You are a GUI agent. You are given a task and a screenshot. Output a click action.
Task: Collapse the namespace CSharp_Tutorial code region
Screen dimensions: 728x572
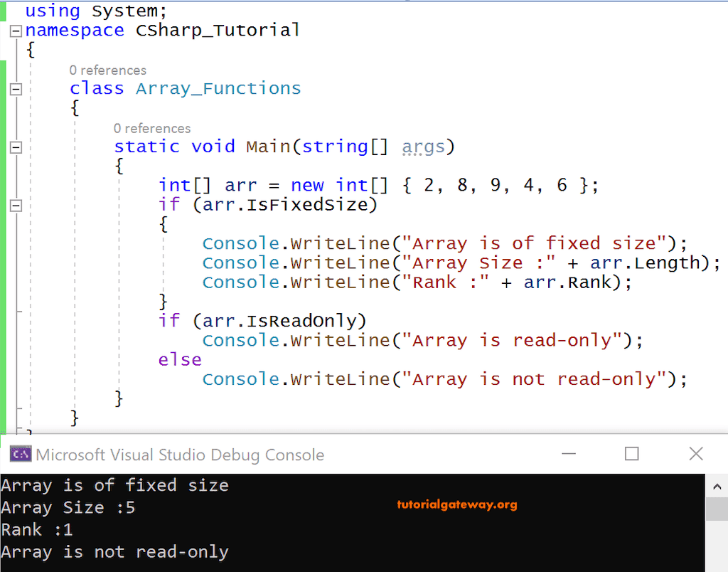[16, 30]
